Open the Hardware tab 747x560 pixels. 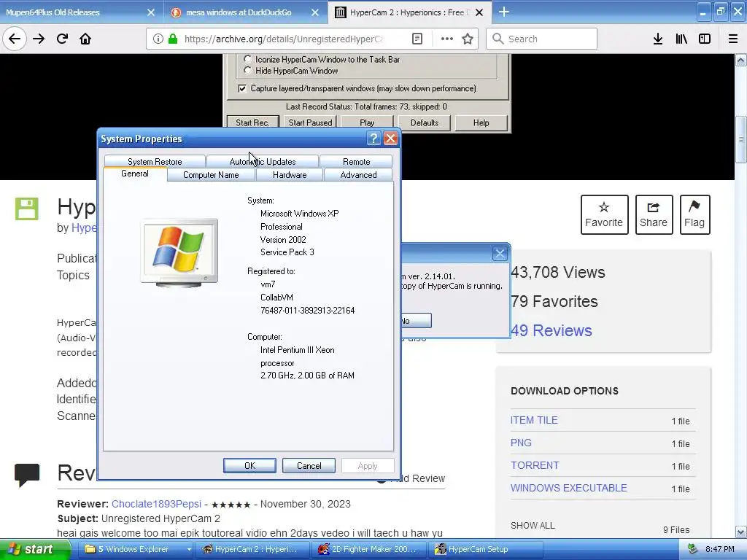click(x=290, y=175)
